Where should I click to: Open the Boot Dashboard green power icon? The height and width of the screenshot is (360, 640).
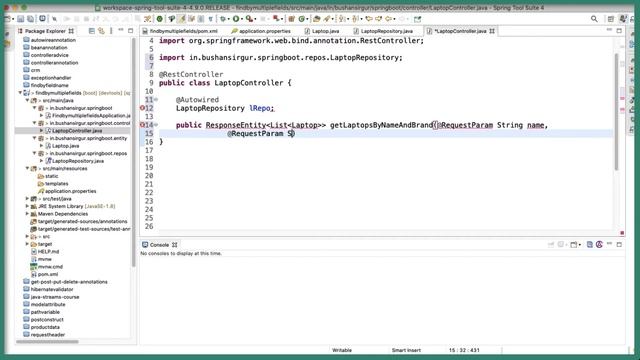coord(160,19)
